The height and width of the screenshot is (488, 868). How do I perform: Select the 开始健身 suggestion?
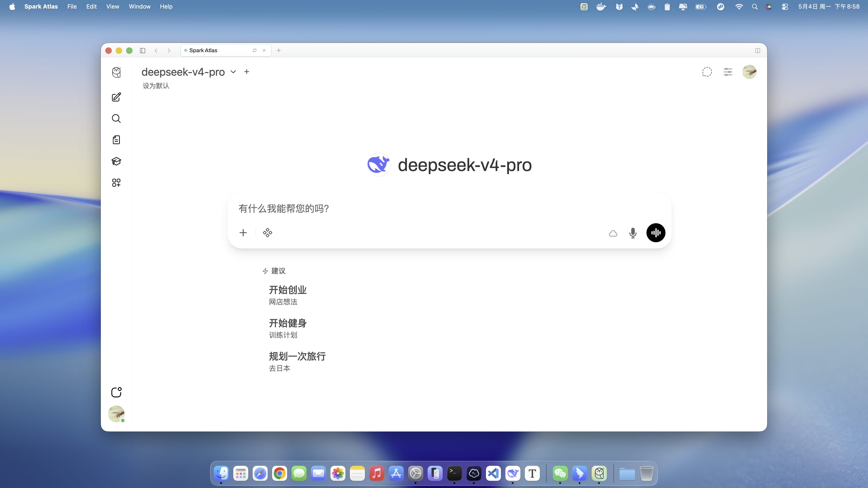pyautogui.click(x=288, y=328)
